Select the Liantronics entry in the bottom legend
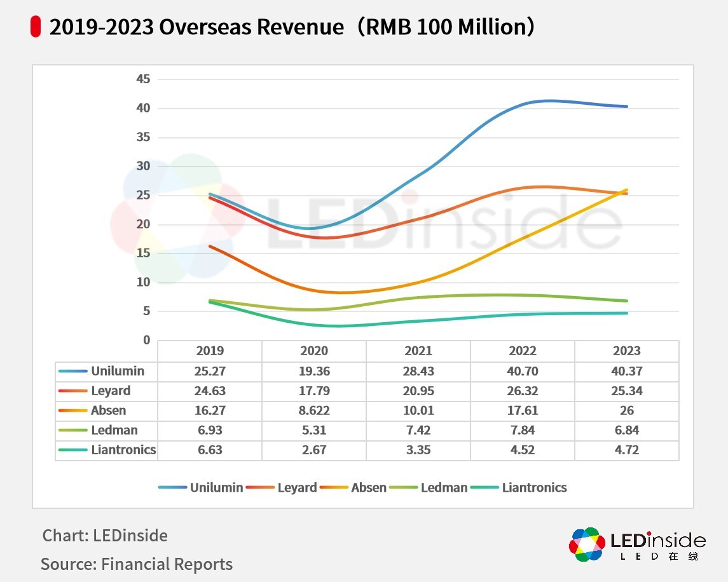Image resolution: width=728 pixels, height=582 pixels. [533, 487]
